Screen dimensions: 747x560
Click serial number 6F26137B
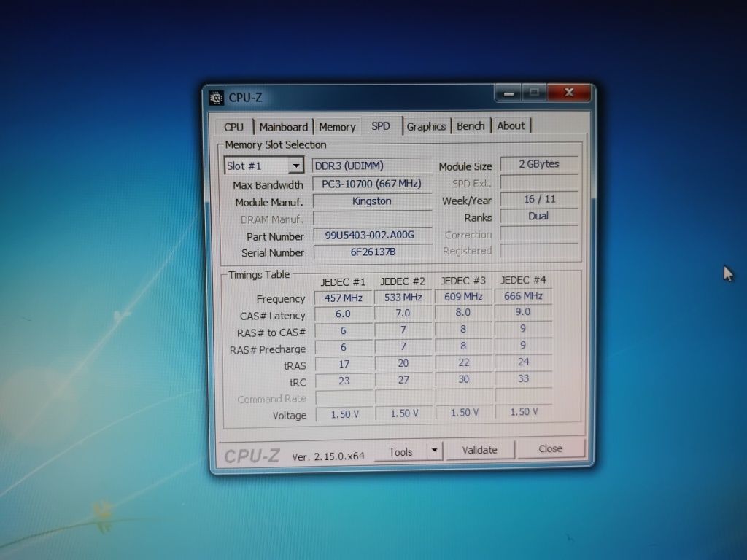373,252
